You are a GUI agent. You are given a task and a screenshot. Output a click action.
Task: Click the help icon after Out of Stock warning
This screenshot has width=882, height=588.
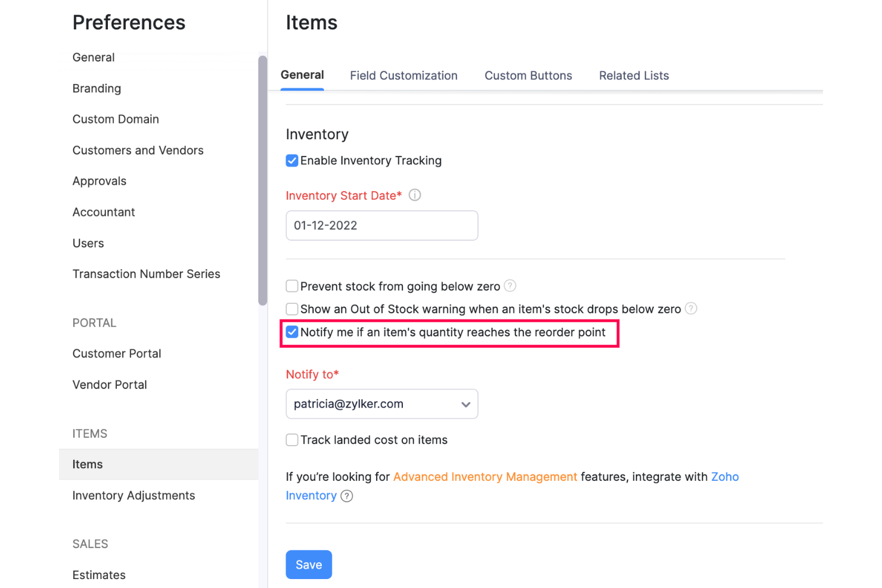pos(691,309)
